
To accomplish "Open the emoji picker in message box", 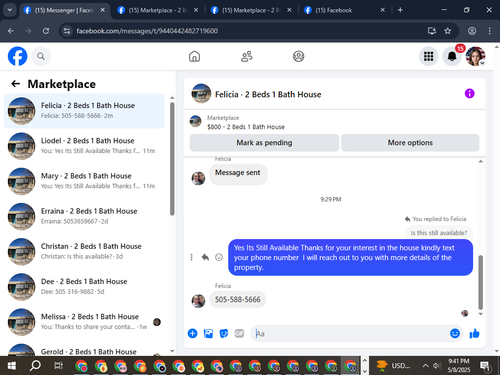I will pos(455,333).
